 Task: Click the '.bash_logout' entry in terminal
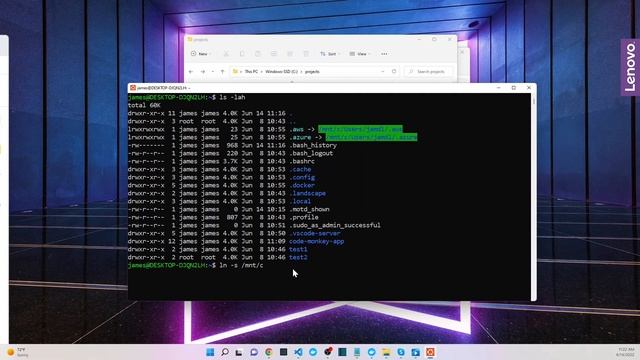311,153
